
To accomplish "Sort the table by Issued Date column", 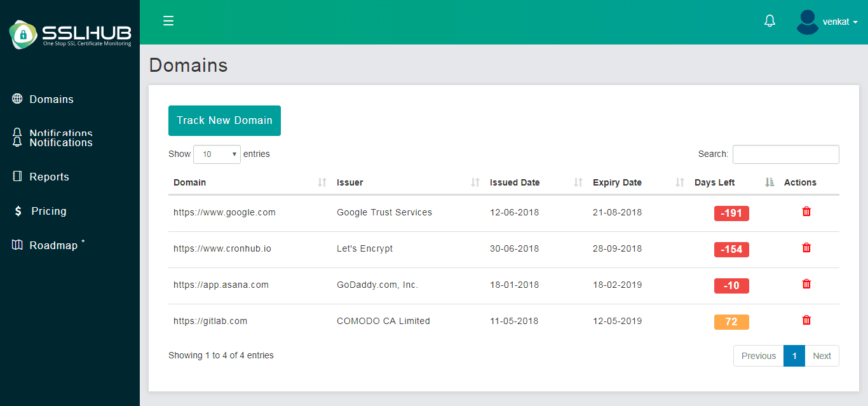I will tap(536, 182).
